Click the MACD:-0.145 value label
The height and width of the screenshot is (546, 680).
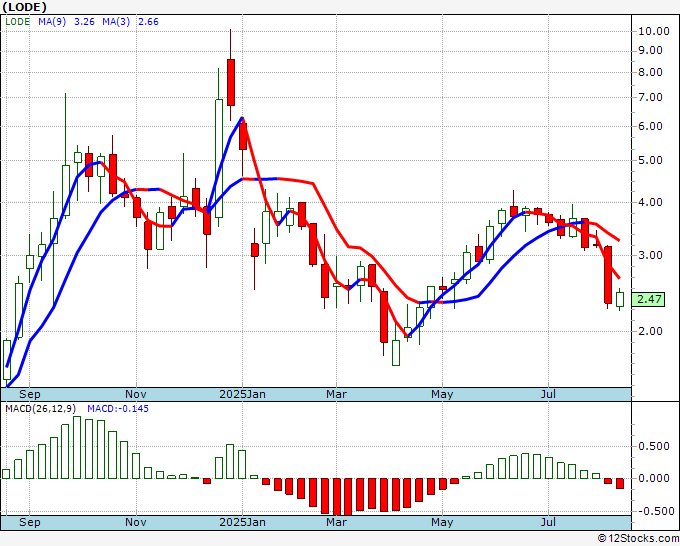click(x=118, y=409)
